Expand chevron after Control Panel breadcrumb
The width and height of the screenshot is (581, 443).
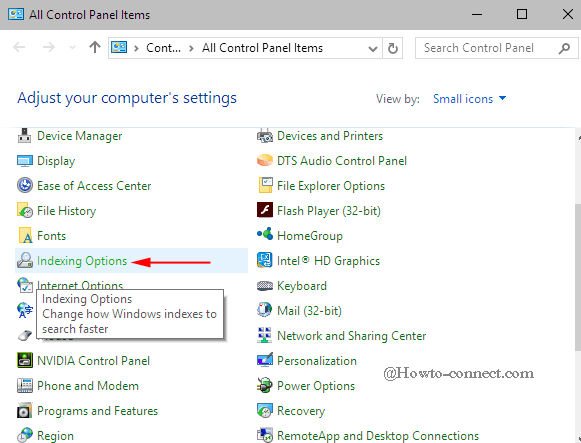click(191, 49)
